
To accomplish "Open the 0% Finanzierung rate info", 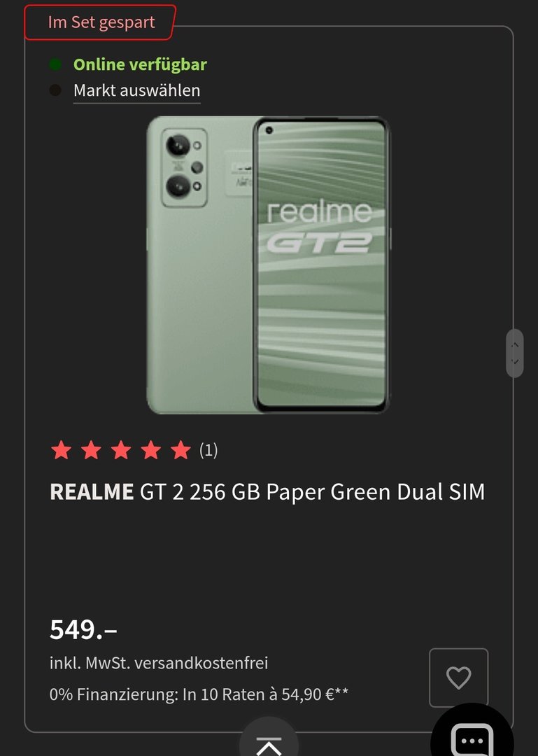I will pyautogui.click(x=199, y=695).
